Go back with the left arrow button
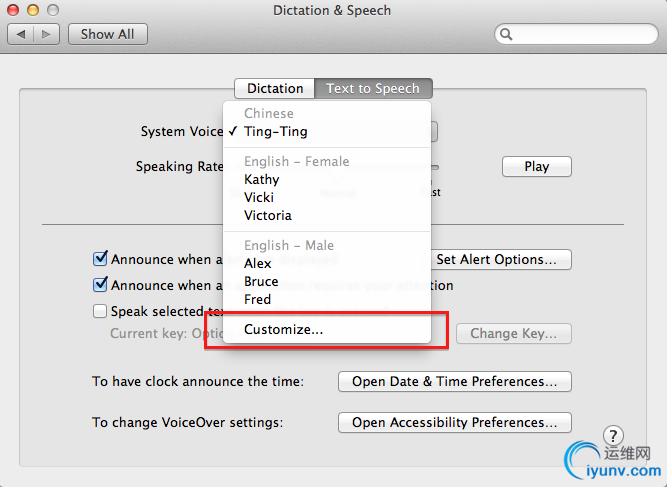The width and height of the screenshot is (667, 487). click(22, 34)
